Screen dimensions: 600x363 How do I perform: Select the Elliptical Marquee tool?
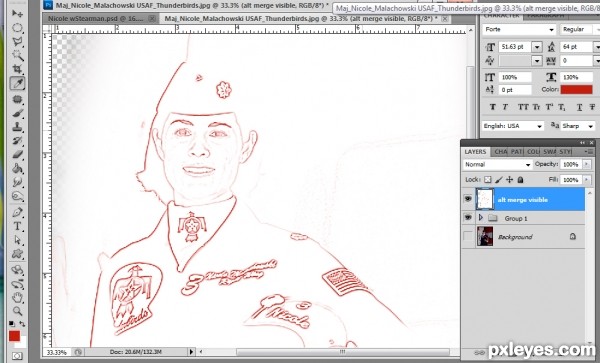tap(17, 28)
